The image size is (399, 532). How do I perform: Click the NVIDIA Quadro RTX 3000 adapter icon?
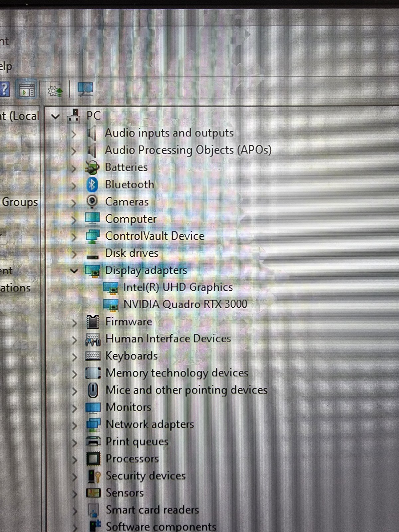coord(111,305)
